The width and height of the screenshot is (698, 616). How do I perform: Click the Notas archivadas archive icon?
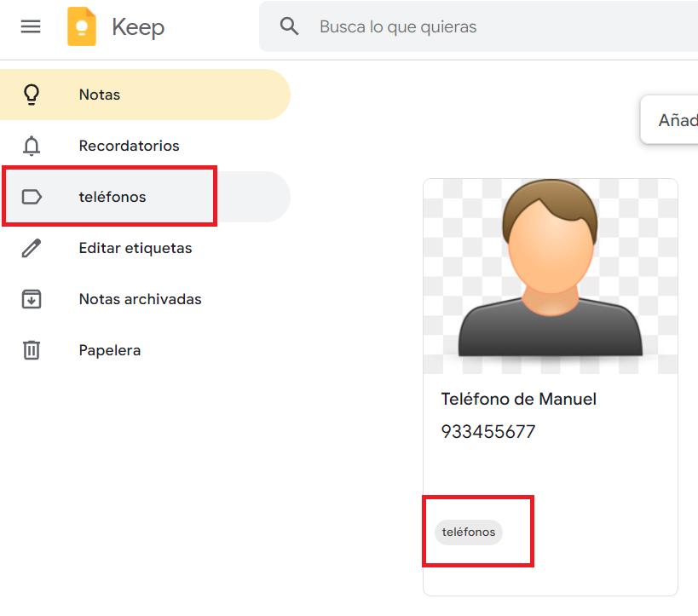point(32,299)
